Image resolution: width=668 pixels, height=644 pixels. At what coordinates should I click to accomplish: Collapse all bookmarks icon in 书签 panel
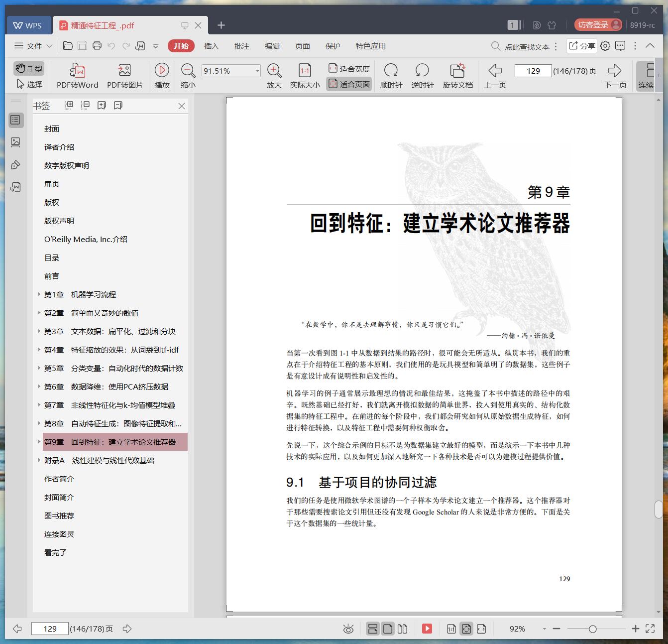pyautogui.click(x=86, y=105)
